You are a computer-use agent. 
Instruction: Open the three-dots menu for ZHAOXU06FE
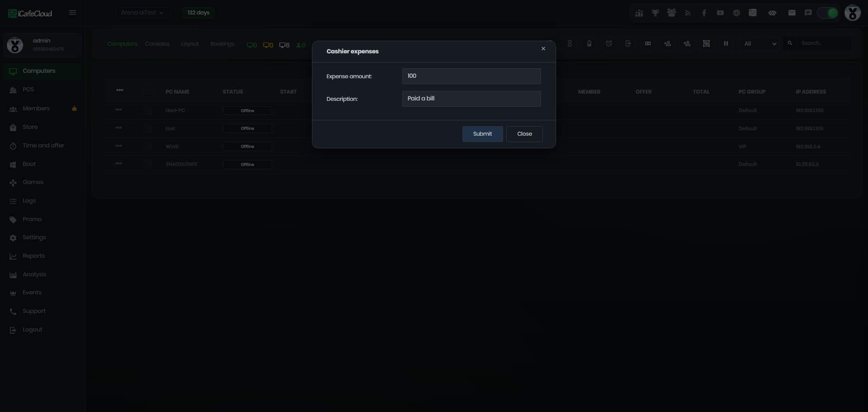coord(118,163)
